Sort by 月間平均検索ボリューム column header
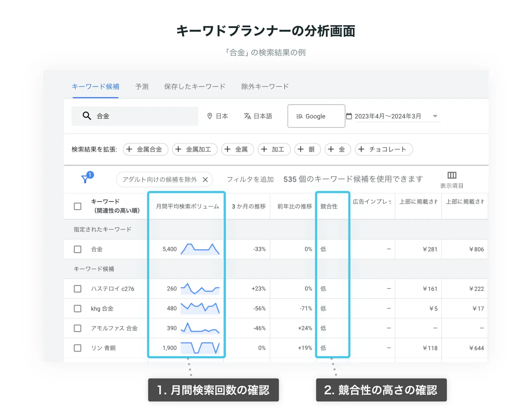 tap(188, 206)
